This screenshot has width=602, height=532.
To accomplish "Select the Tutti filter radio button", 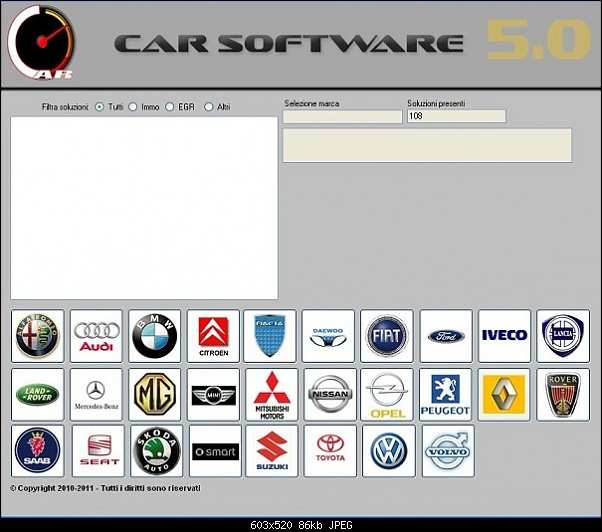I will click(x=99, y=107).
